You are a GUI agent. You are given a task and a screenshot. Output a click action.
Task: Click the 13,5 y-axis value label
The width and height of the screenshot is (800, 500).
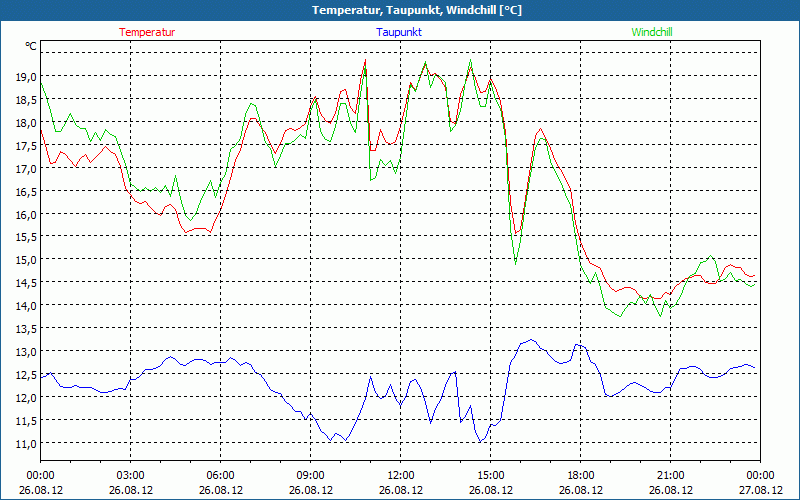pyautogui.click(x=25, y=329)
